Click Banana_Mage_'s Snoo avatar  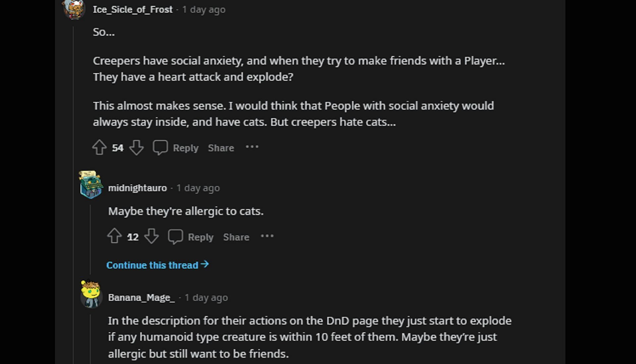click(90, 294)
